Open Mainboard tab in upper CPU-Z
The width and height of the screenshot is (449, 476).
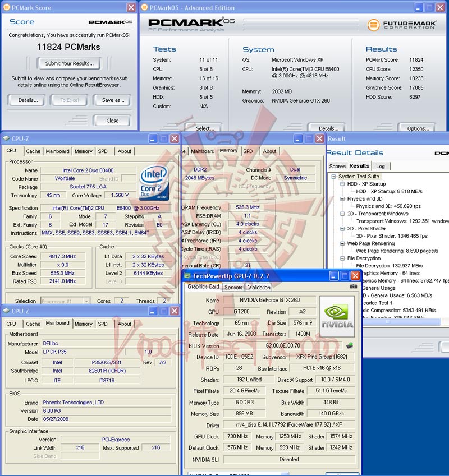57,151
